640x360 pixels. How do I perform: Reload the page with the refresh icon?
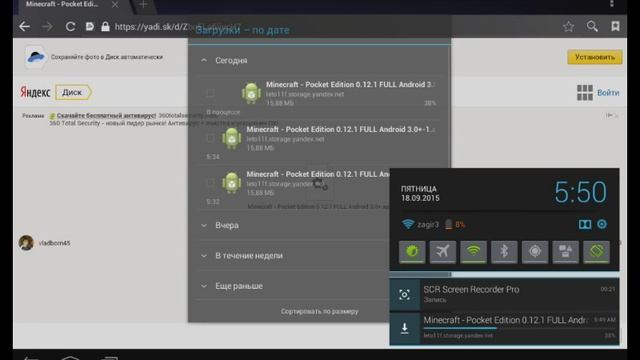(70, 27)
